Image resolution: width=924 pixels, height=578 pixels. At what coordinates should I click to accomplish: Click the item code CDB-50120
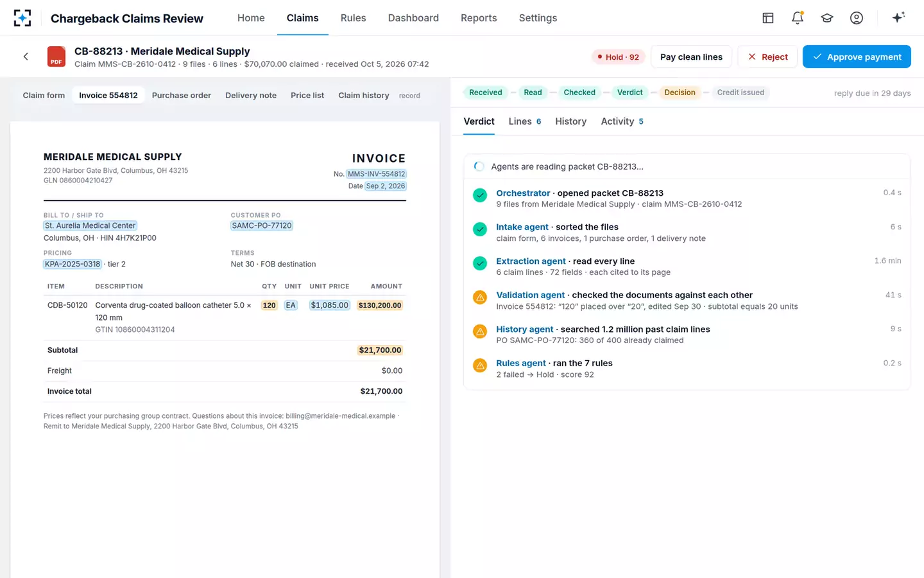click(67, 305)
